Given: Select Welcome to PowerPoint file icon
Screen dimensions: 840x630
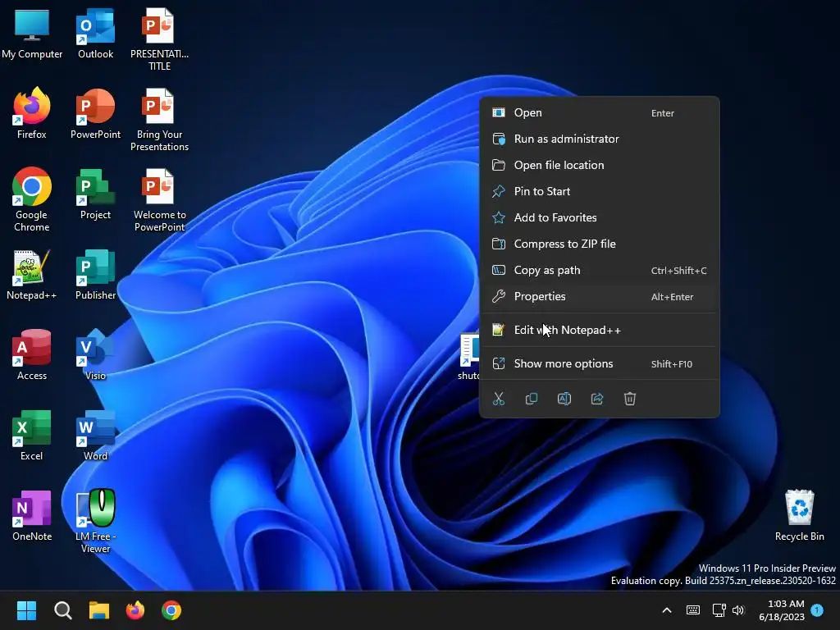Looking at the screenshot, I should [159, 200].
